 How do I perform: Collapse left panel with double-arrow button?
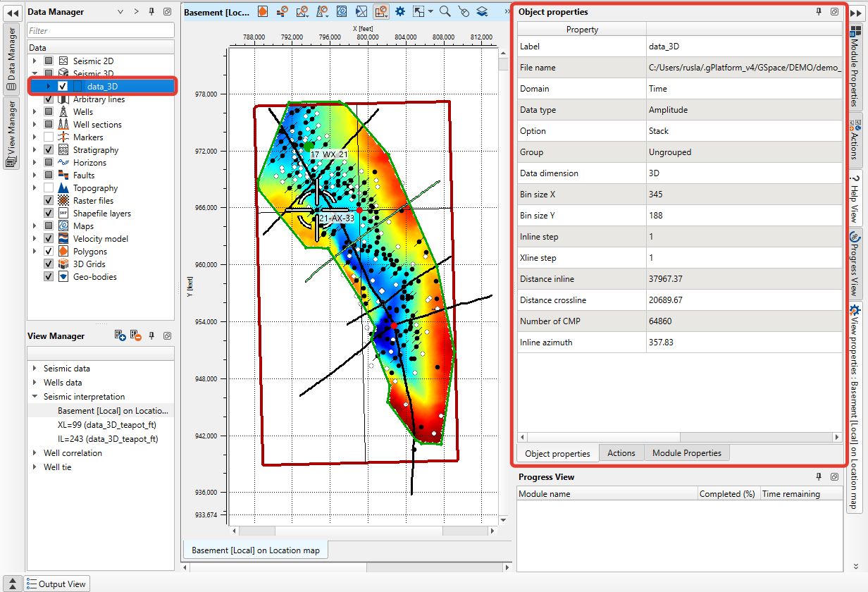(12, 12)
